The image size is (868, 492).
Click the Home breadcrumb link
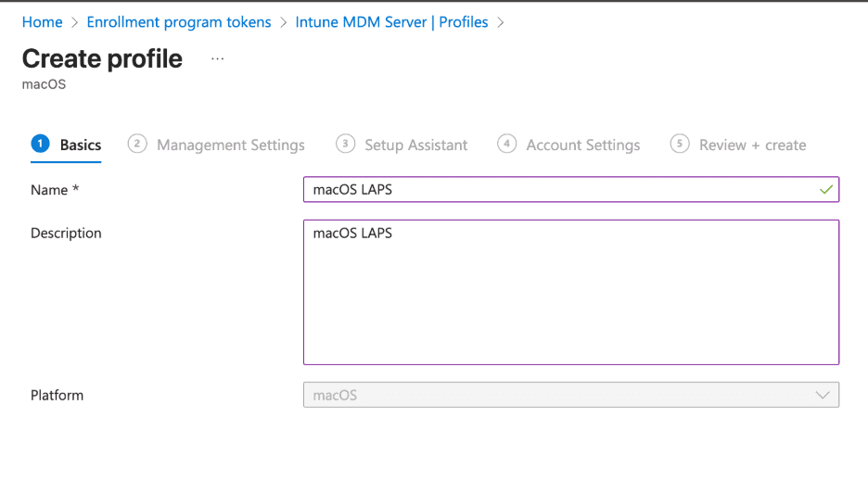tap(42, 22)
